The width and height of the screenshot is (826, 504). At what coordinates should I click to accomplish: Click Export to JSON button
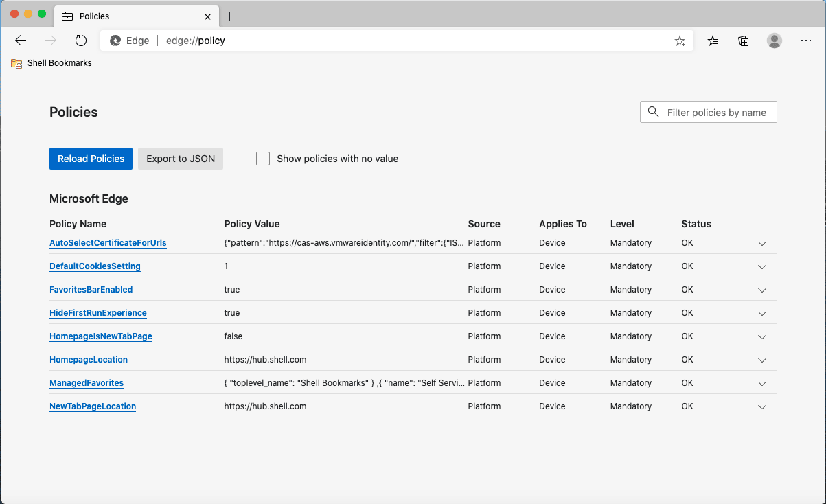tap(181, 159)
